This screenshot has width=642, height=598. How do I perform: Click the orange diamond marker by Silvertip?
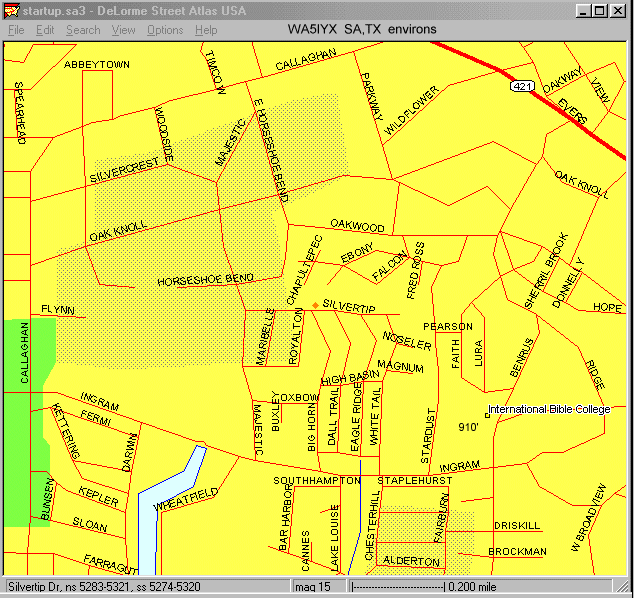pyautogui.click(x=315, y=305)
